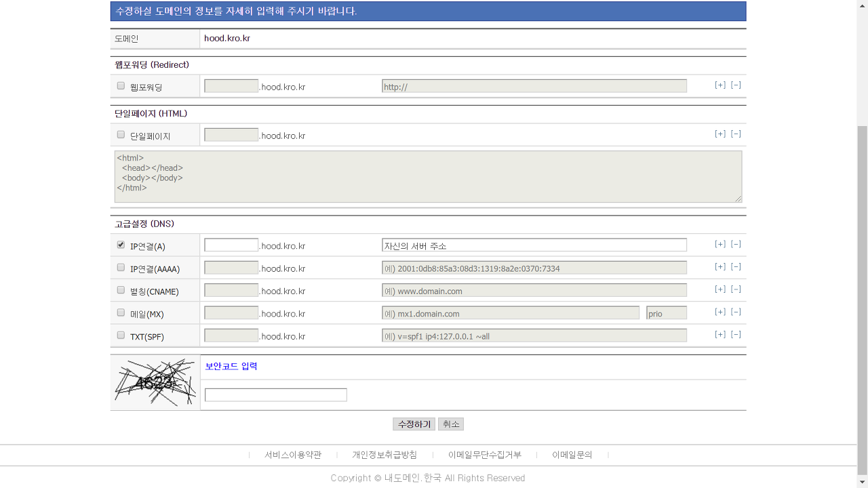Focus the 자신의 서버 주소 address field
Screen dimensions: 868x488
point(534,245)
